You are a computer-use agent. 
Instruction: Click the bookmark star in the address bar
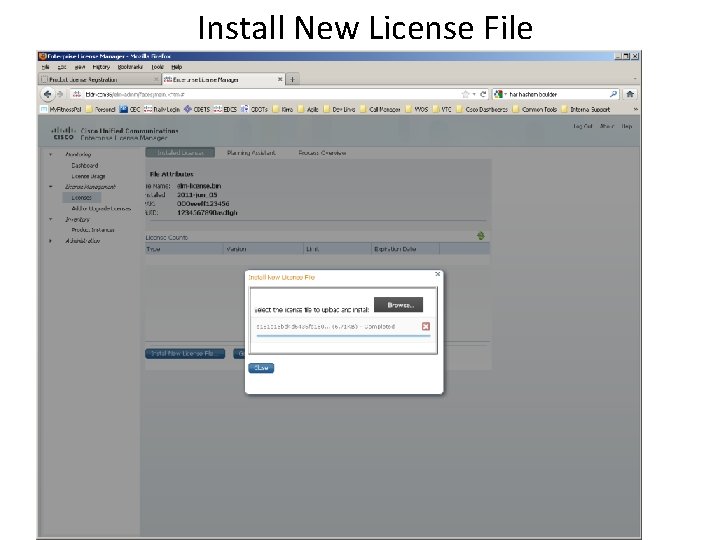[465, 94]
